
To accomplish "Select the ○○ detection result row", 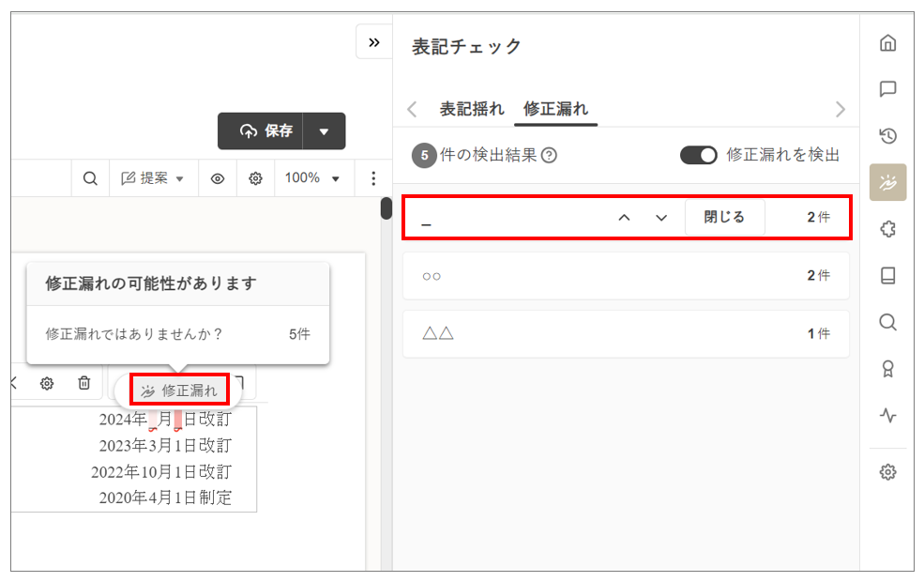I will pos(626,276).
